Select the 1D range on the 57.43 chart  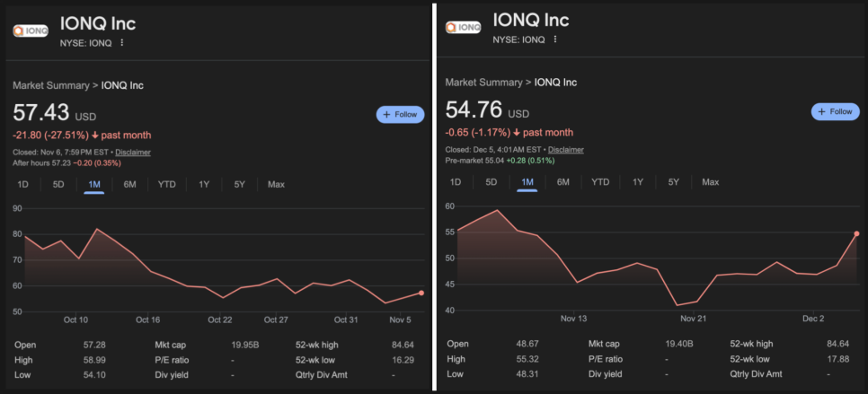23,184
